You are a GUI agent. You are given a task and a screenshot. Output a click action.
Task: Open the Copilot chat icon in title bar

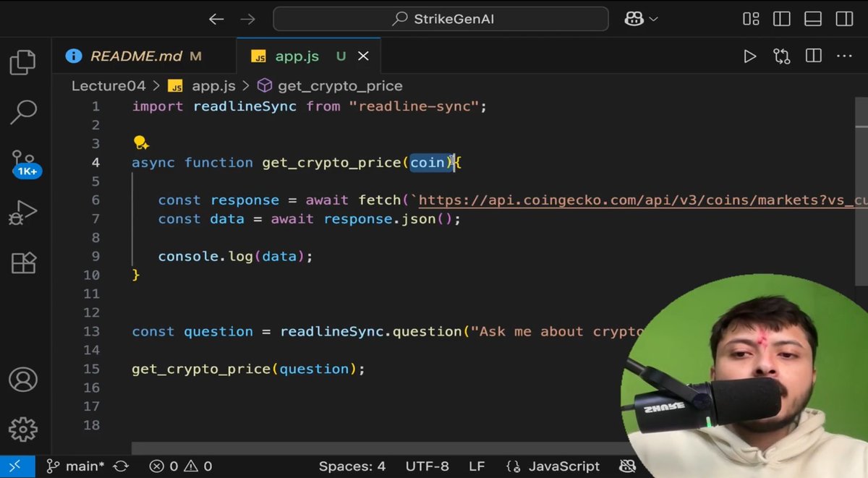pyautogui.click(x=634, y=20)
